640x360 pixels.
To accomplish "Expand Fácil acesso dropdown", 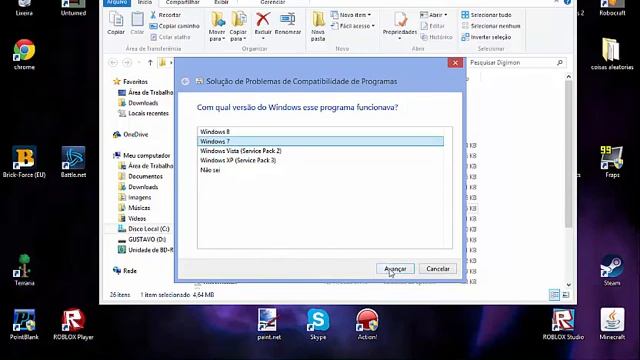I will point(353,26).
